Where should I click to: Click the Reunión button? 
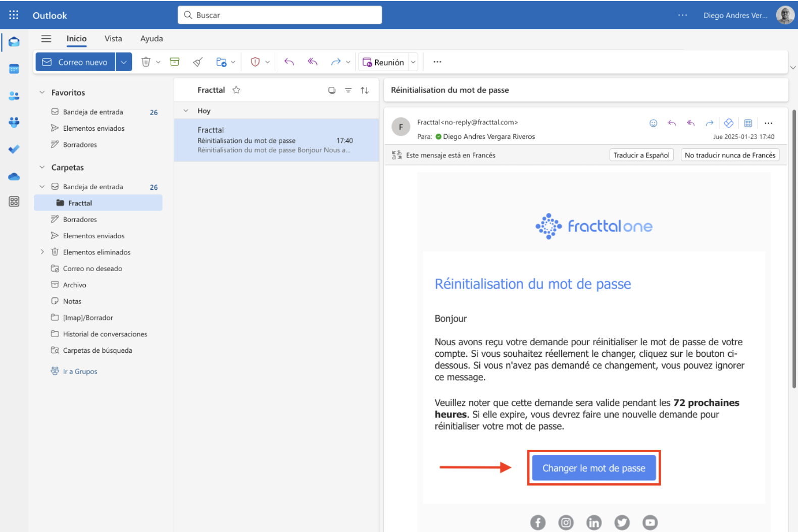pyautogui.click(x=384, y=62)
